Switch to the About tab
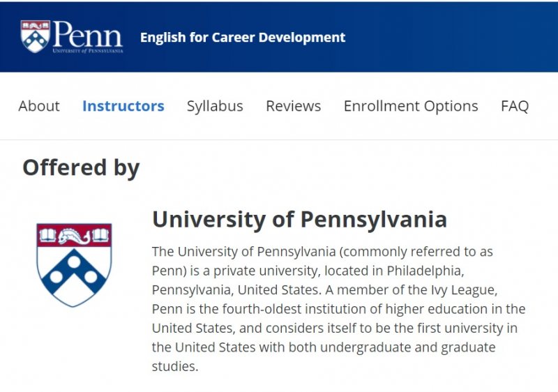Image resolution: width=558 pixels, height=392 pixels. [39, 106]
